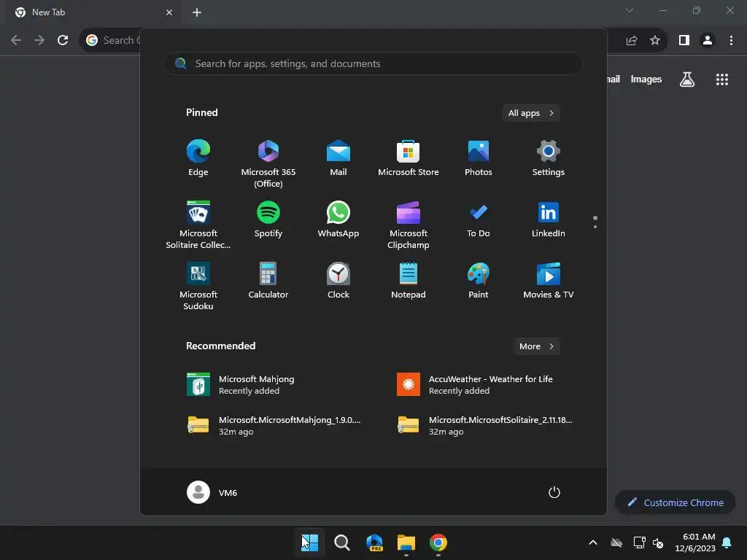Image resolution: width=747 pixels, height=560 pixels.
Task: Show hidden system tray icons
Action: click(x=593, y=542)
